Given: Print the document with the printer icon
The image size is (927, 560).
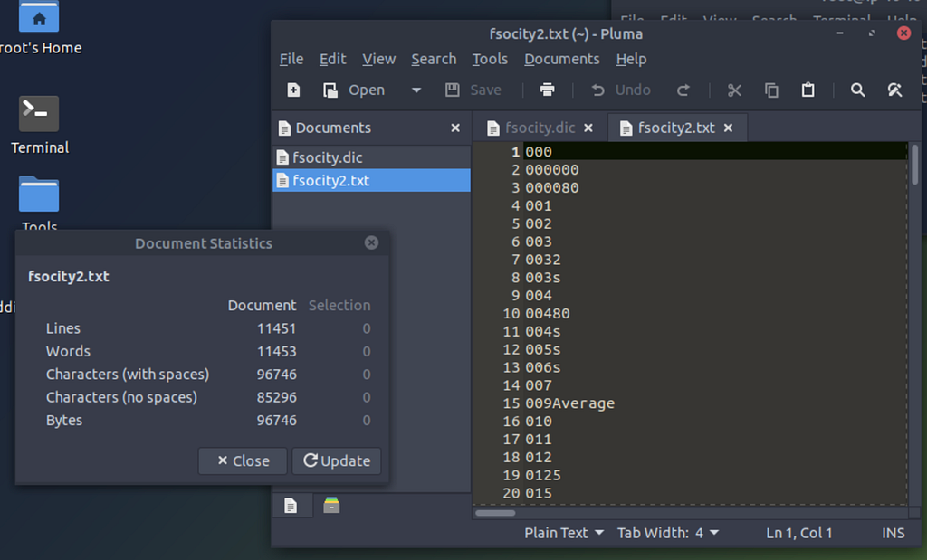Looking at the screenshot, I should click(548, 90).
